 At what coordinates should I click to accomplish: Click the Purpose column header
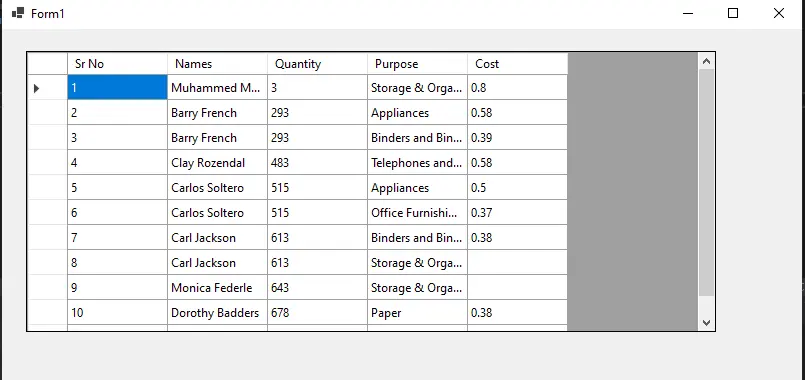pos(417,64)
